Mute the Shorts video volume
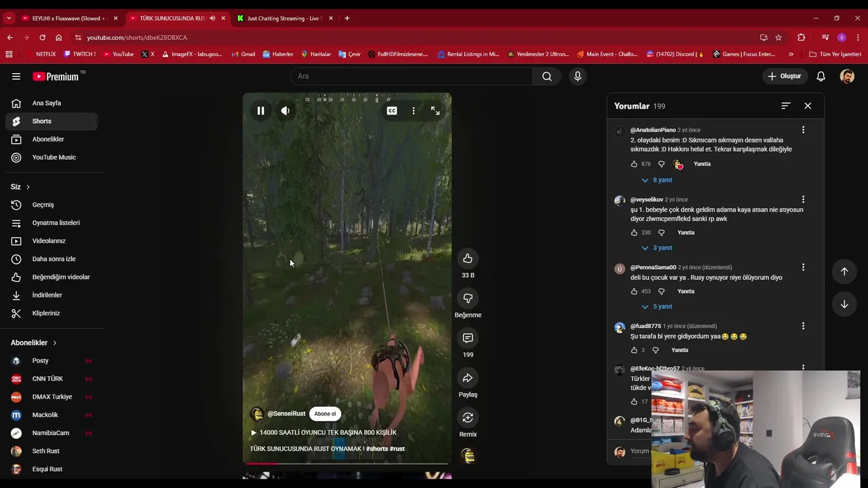This screenshot has width=868, height=488. tap(285, 110)
